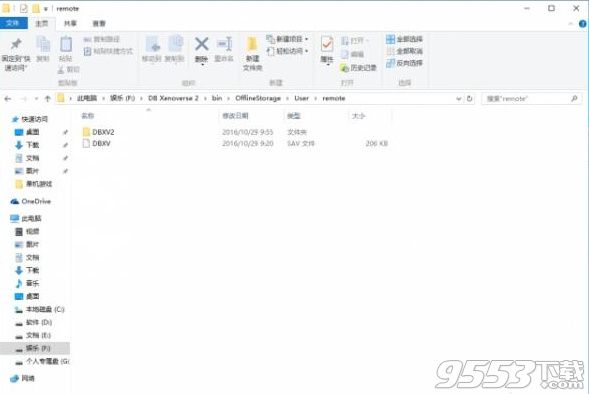Sort by the Type column header
Viewport: 589px width, 394px height.
pos(294,116)
